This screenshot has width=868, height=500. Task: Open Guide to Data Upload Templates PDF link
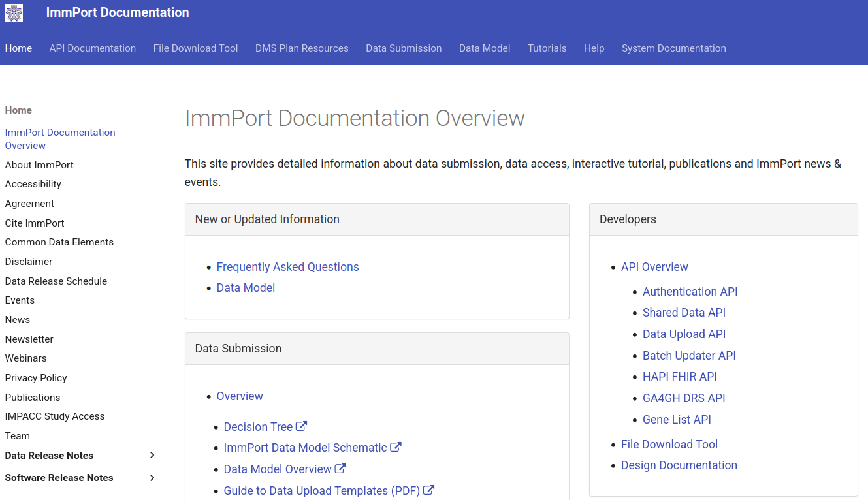[x=322, y=491]
